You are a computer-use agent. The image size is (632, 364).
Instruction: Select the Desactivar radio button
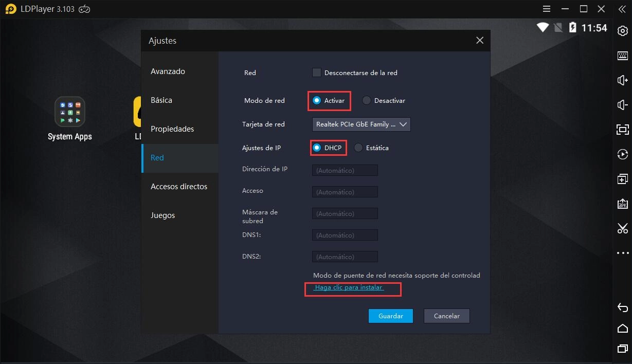point(366,101)
